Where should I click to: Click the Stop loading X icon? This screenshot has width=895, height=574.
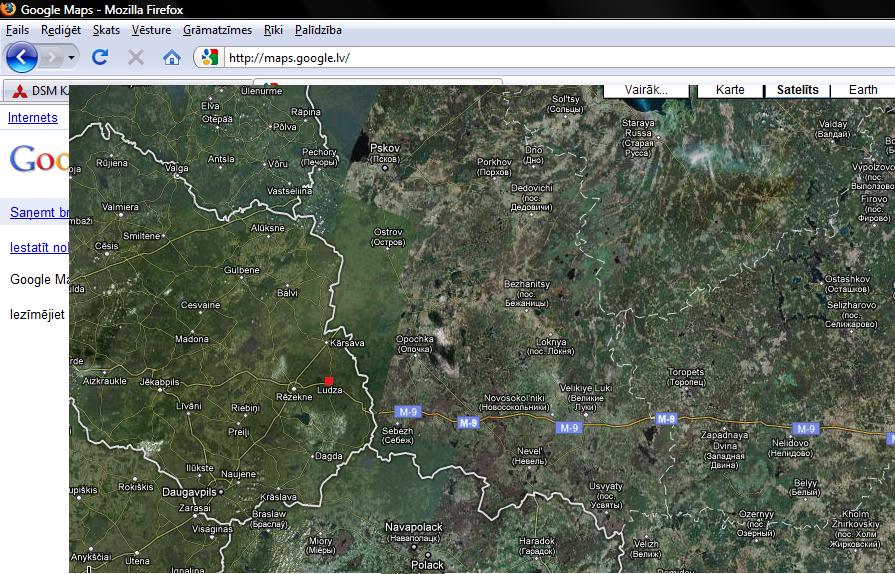[x=136, y=57]
